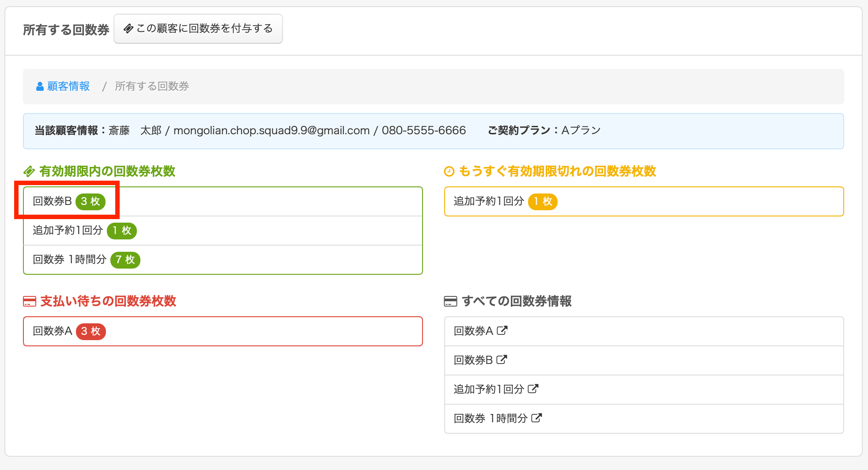Open 回数券 1時間分 in all tickets list
The image size is (868, 470).
490,418
